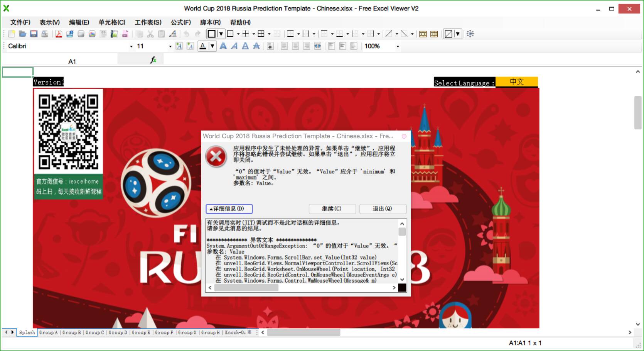Apply outside borders to the selection
Screen dimensions: 644x351
230,34
